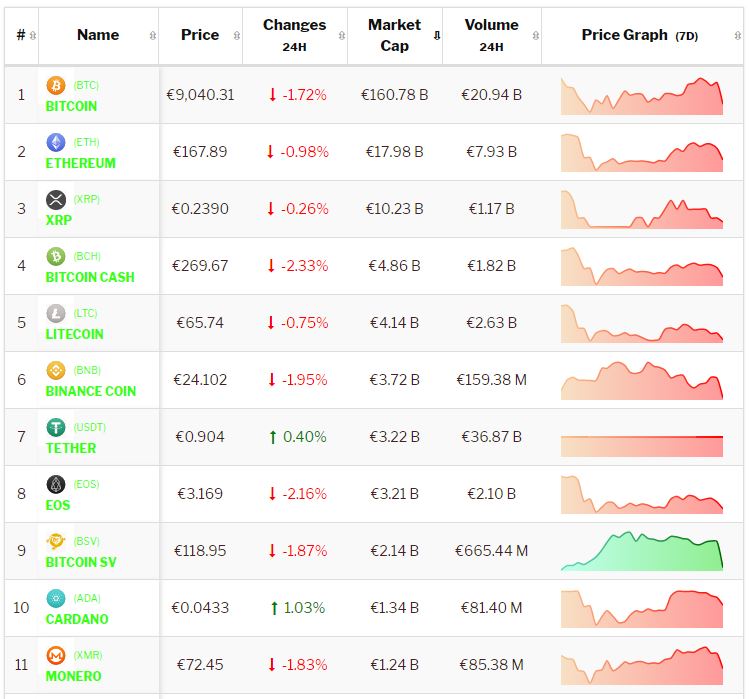Sort by the Name column header

[x=98, y=35]
